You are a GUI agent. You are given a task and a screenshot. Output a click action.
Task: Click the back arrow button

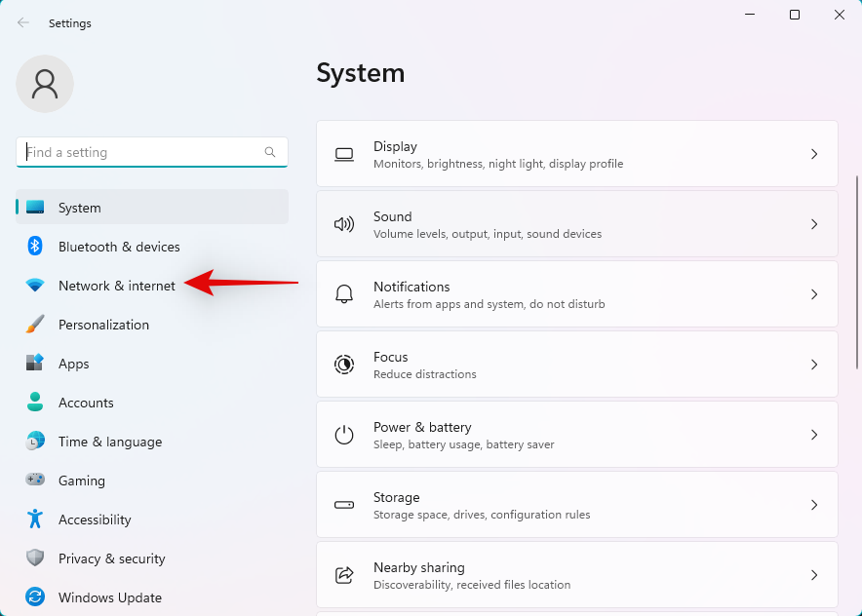(21, 22)
